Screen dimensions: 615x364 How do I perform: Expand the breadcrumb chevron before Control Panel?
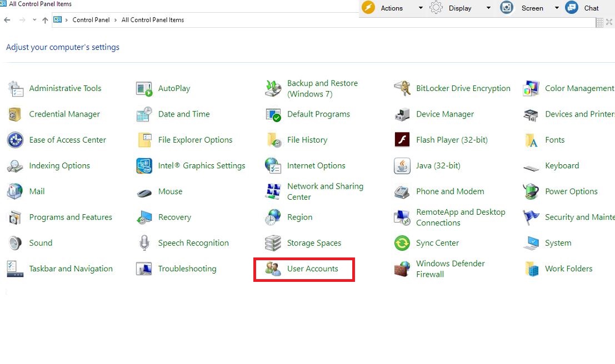pyautogui.click(x=67, y=20)
